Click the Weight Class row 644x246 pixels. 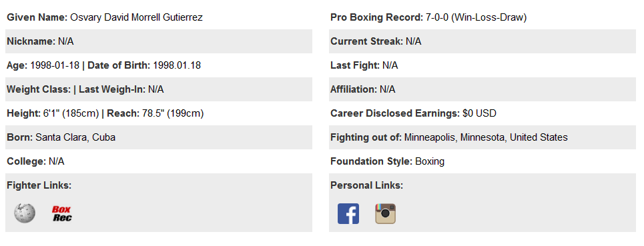(159, 89)
